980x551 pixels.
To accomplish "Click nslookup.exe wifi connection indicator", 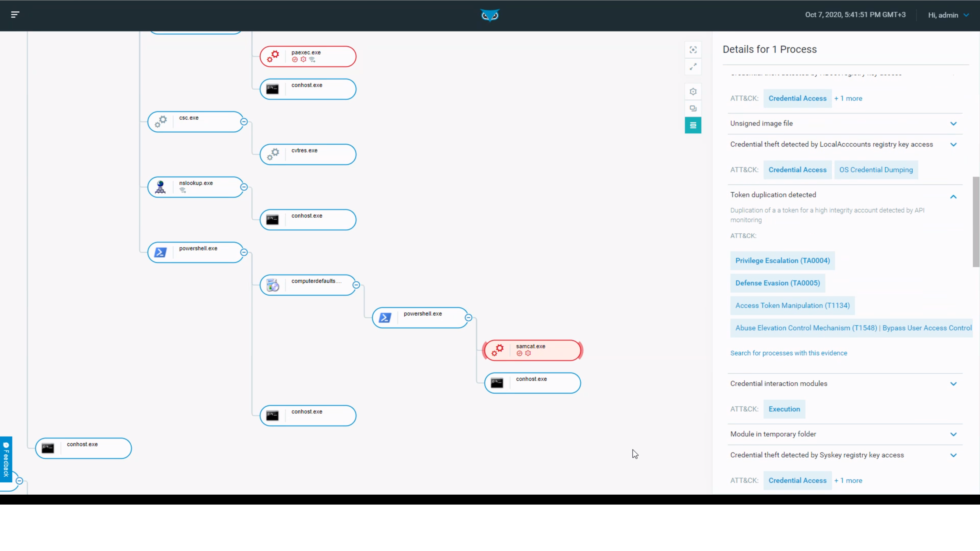I will (183, 190).
